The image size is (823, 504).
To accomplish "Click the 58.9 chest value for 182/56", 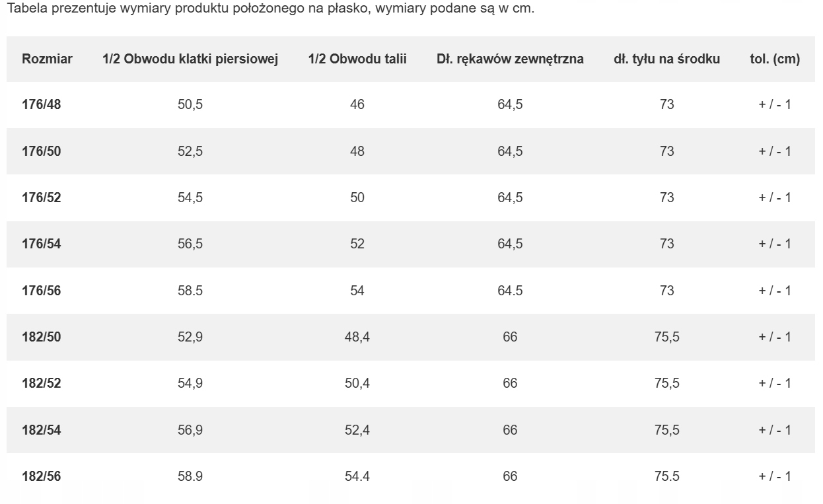I will (190, 476).
